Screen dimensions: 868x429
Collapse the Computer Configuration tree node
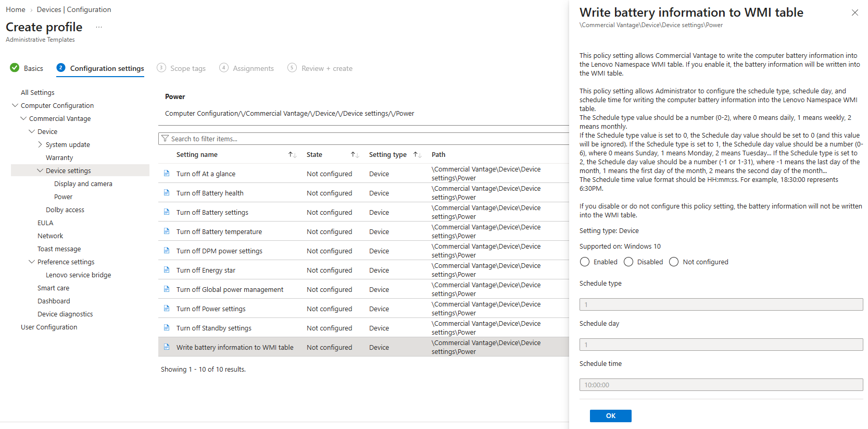tap(15, 105)
